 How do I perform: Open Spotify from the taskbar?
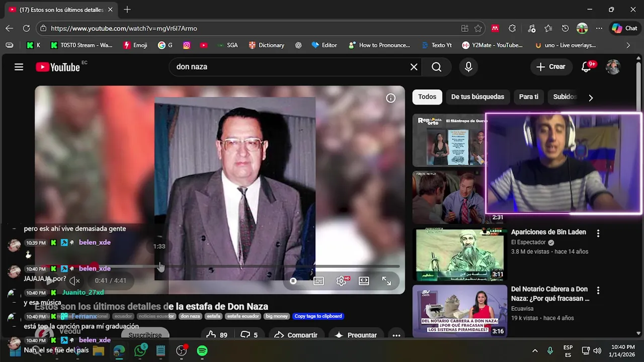[x=202, y=350]
